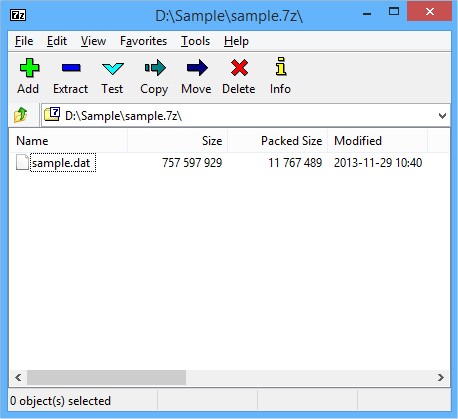Click the red Delete X icon

pos(239,68)
